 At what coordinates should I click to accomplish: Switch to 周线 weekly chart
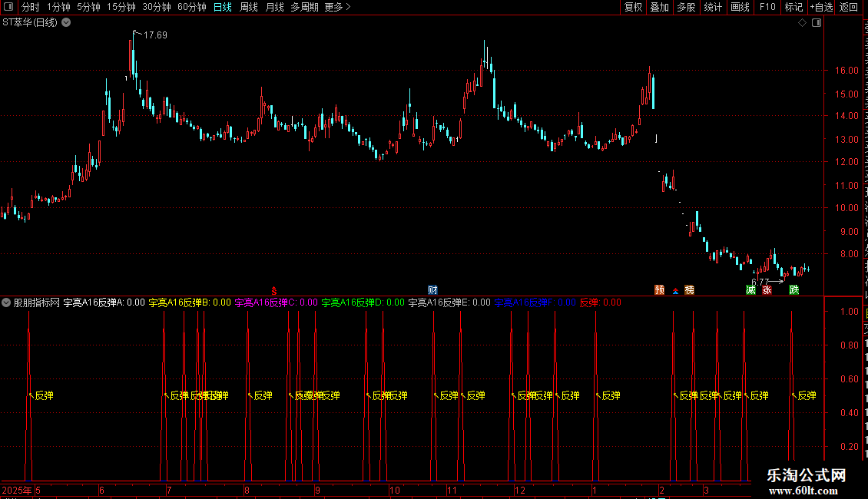coord(249,7)
